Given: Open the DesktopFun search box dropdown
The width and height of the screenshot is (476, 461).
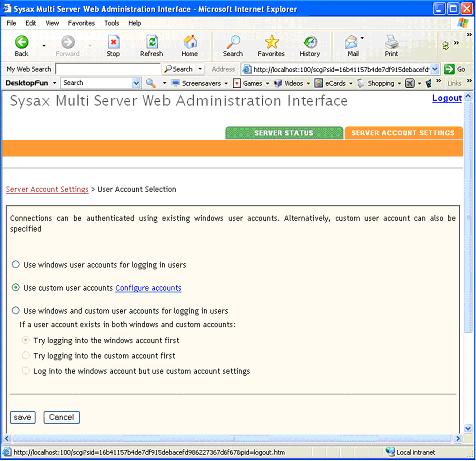Looking at the screenshot, I should tap(136, 83).
